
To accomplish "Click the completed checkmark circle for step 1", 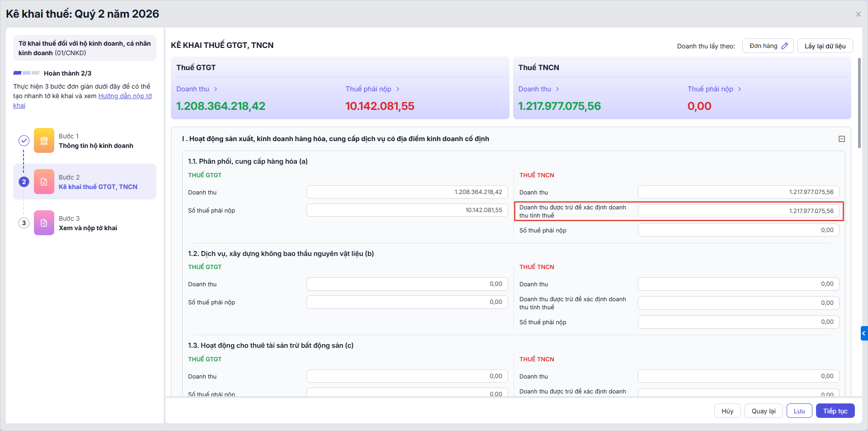I will pos(24,141).
